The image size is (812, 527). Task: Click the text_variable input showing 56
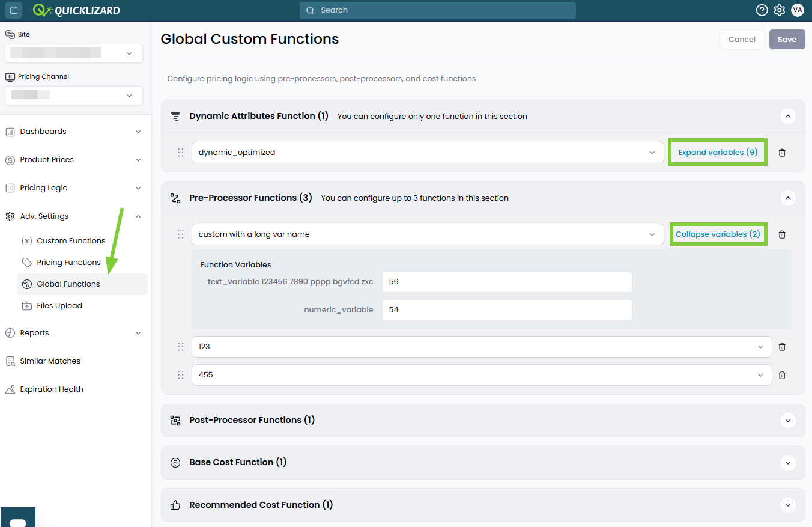tap(507, 282)
